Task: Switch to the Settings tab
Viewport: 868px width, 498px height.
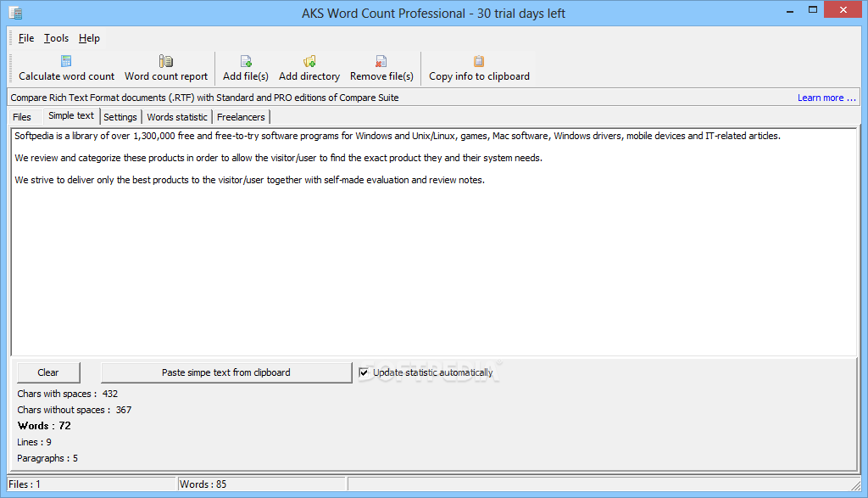Action: pyautogui.click(x=120, y=117)
